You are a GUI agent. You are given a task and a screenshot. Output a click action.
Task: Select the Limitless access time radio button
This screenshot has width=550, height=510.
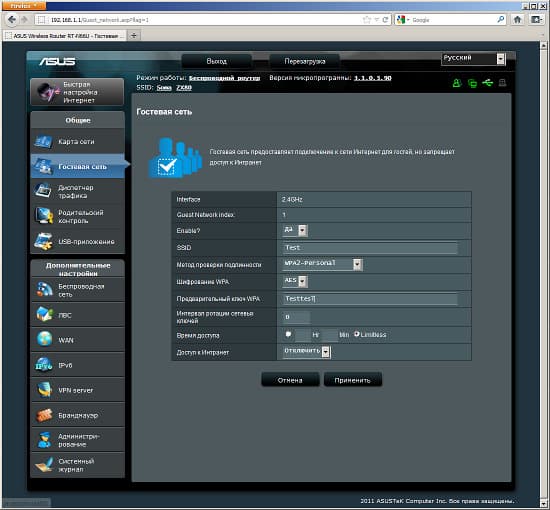[356, 334]
